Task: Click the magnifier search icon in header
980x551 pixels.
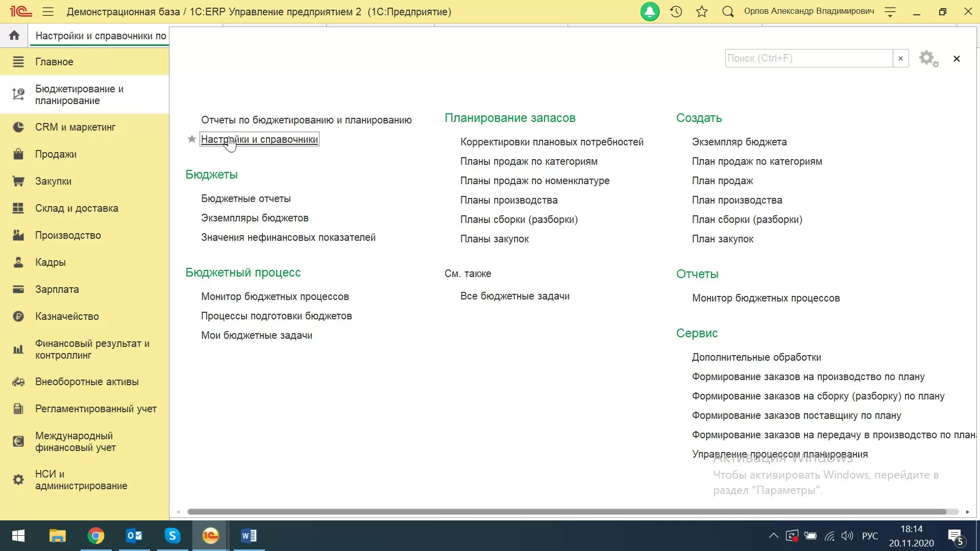Action: pyautogui.click(x=728, y=12)
